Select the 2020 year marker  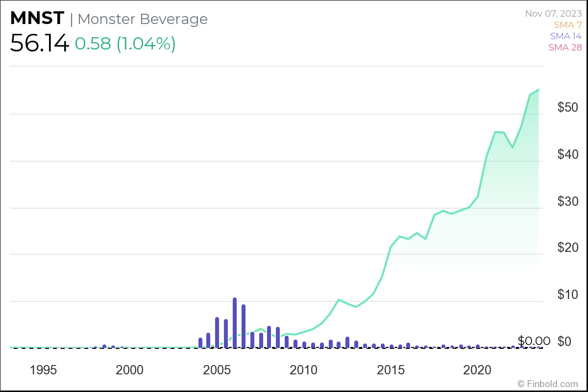pos(478,370)
